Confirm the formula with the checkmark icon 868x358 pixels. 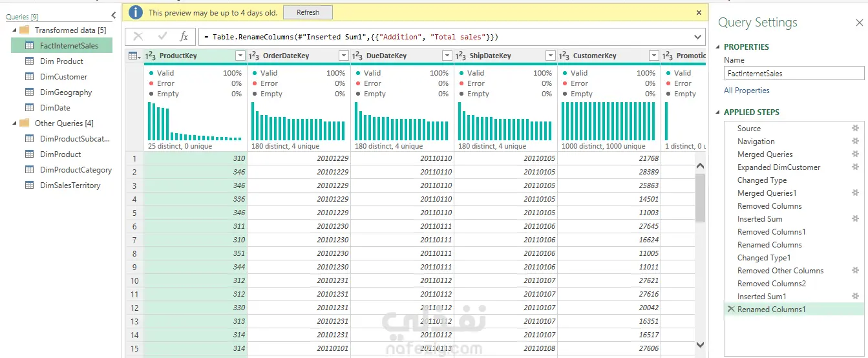[x=162, y=36]
